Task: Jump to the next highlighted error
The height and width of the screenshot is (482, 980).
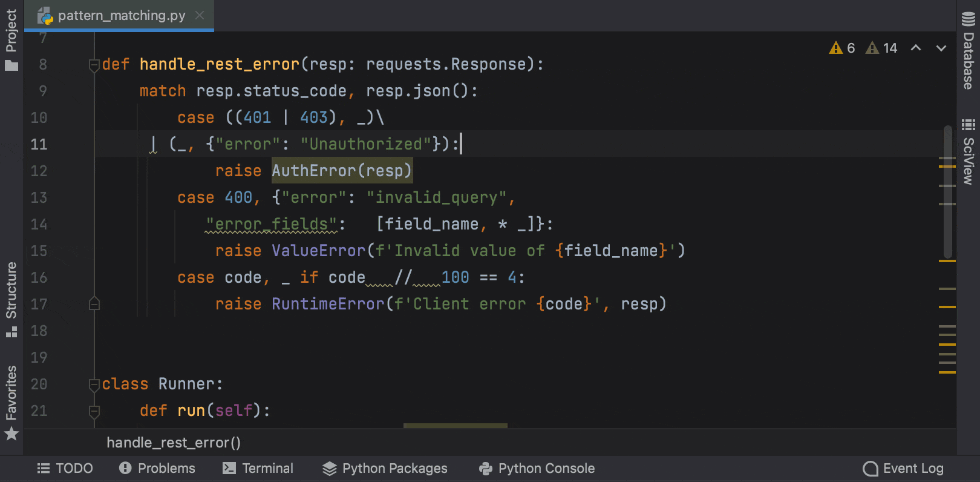Action: pyautogui.click(x=941, y=48)
